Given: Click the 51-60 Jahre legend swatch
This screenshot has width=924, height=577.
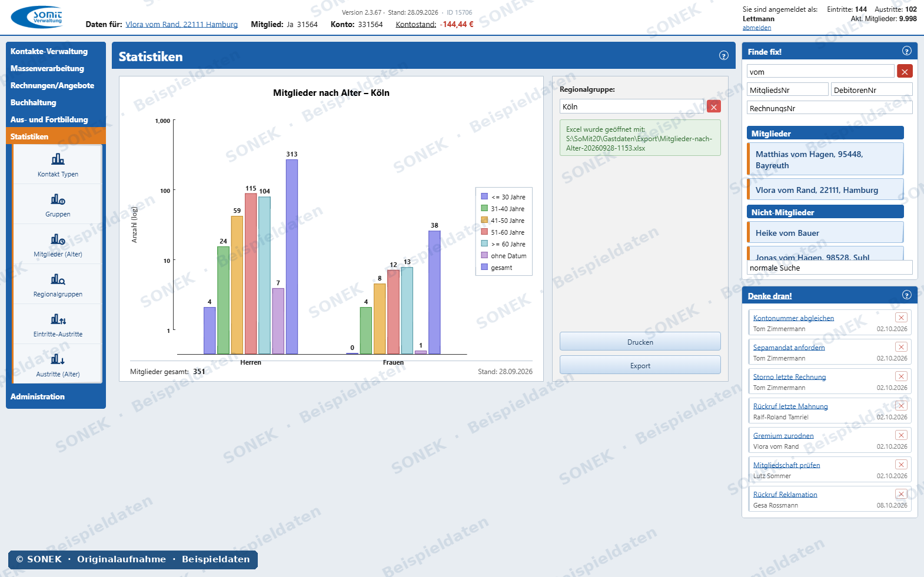Looking at the screenshot, I should 484,232.
